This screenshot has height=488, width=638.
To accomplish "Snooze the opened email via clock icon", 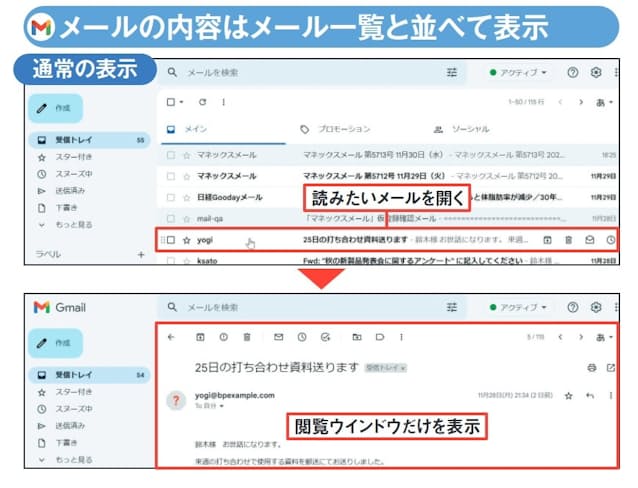I will (302, 337).
